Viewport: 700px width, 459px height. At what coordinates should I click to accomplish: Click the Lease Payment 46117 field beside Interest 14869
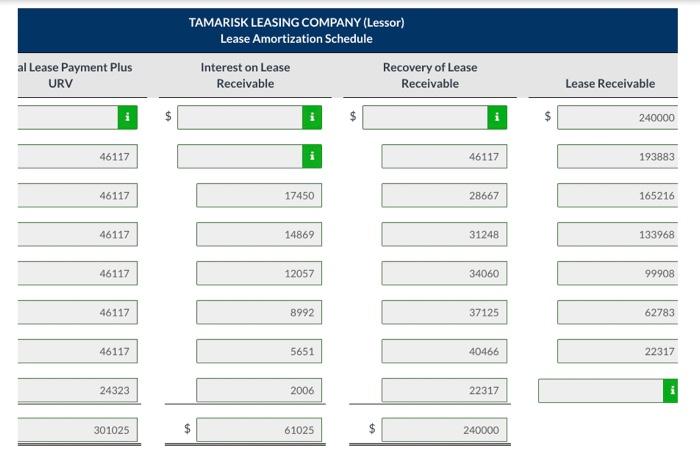[x=78, y=234]
